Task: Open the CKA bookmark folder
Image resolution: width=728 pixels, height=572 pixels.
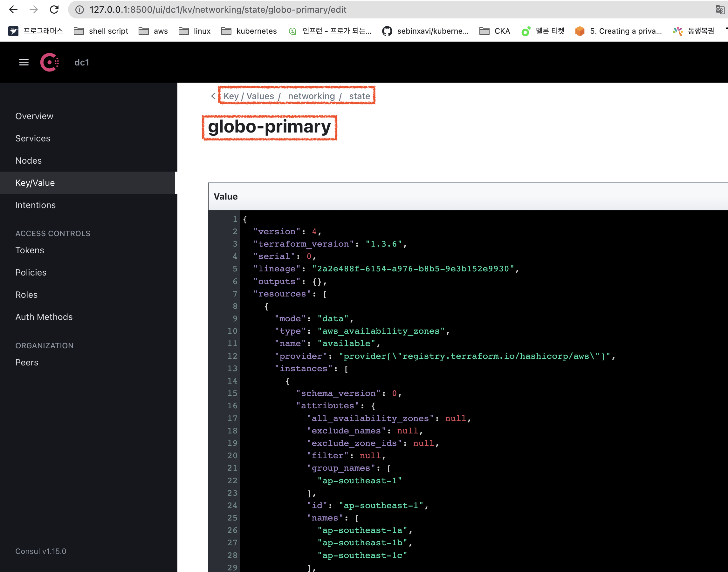Action: 495,31
